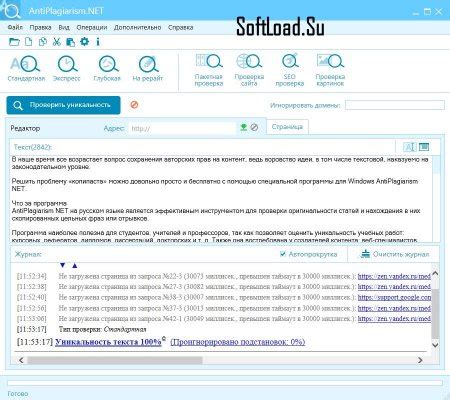Click the Игнорировать домены input field

click(395, 105)
